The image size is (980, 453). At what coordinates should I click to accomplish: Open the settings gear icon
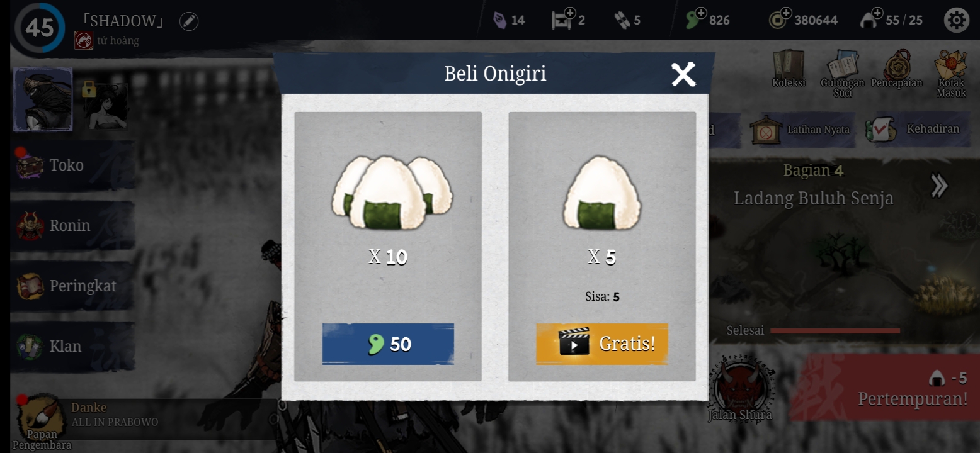pos(956,20)
